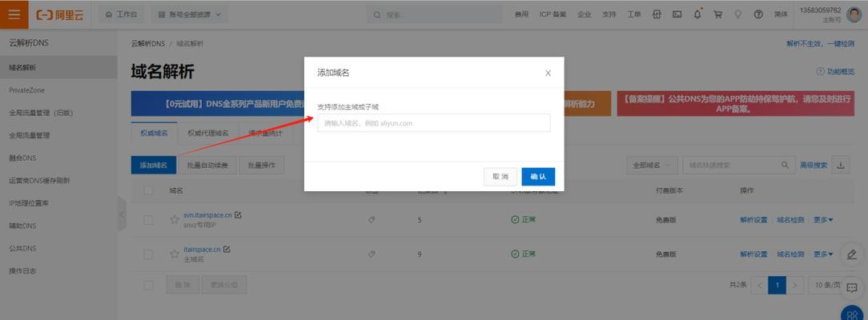
Task: Click the Aliyun logo
Action: tap(59, 15)
